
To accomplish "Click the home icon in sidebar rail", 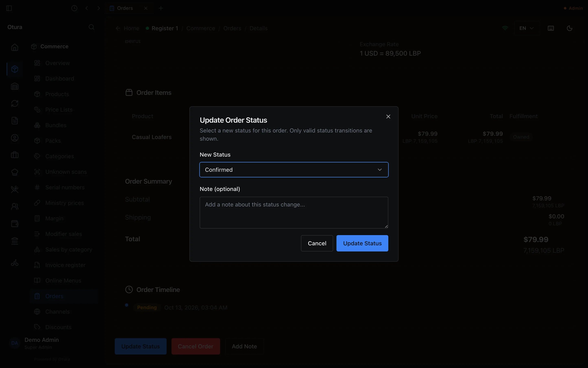I will click(x=15, y=47).
